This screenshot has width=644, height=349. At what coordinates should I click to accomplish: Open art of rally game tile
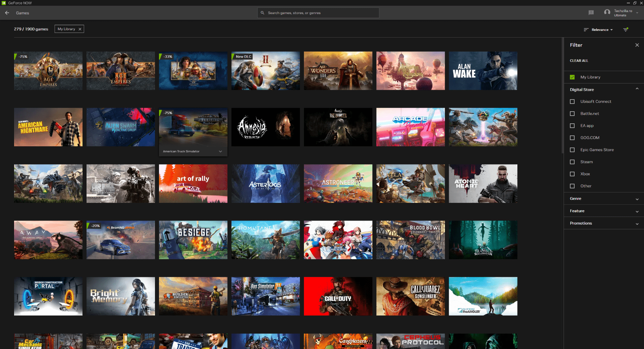(193, 183)
